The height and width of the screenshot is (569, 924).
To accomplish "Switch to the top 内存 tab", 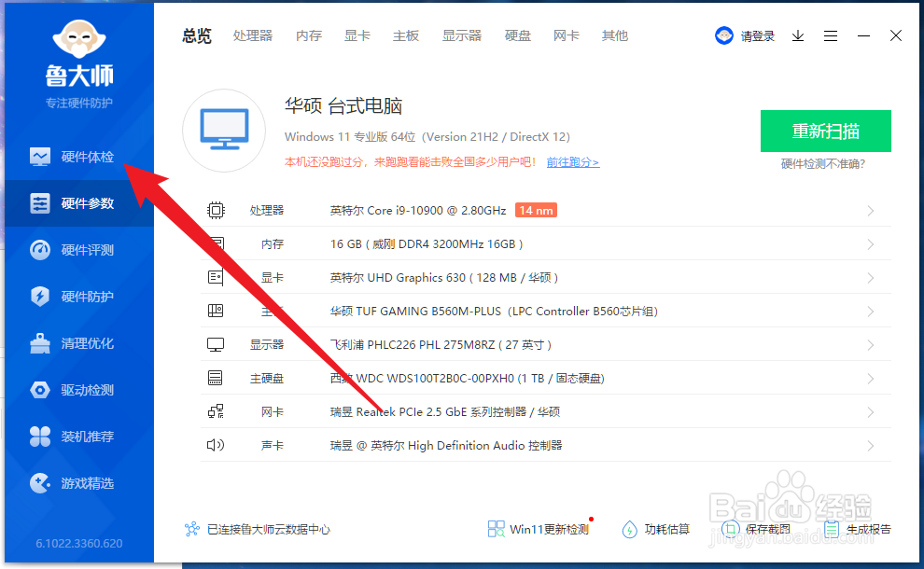I will 309,36.
